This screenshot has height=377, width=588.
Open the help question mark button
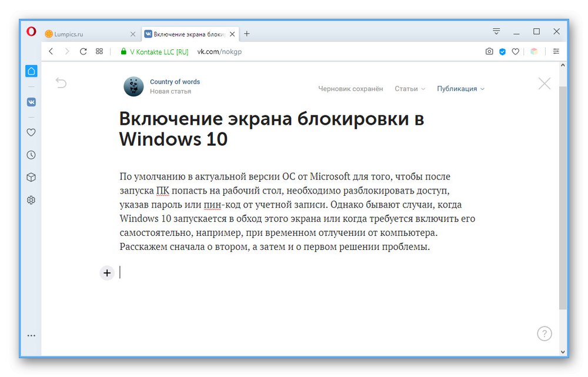[x=544, y=333]
